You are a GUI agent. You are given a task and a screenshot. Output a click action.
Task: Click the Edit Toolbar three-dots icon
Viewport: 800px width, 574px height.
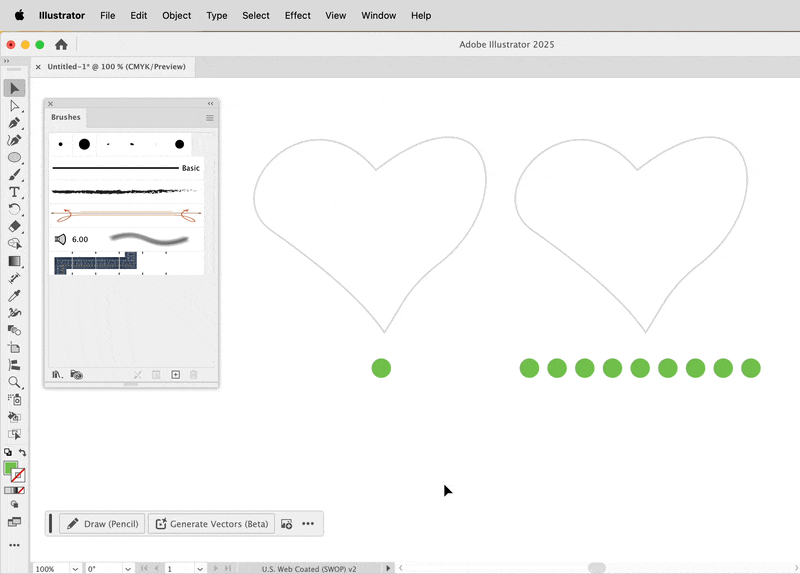[14, 545]
